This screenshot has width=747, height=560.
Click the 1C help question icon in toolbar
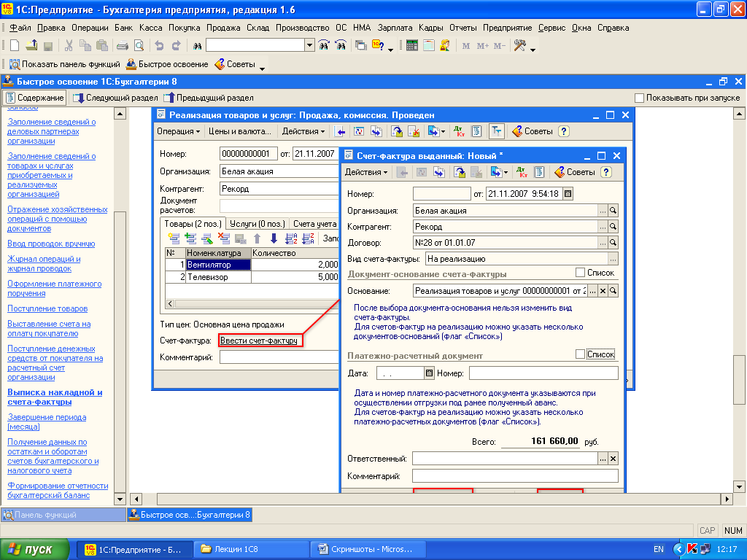coord(379,46)
